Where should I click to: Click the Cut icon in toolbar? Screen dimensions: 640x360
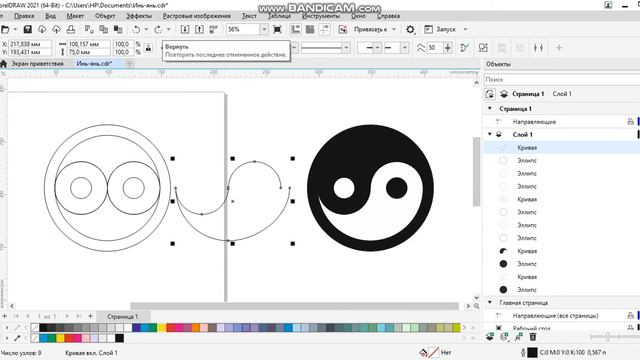click(89, 29)
